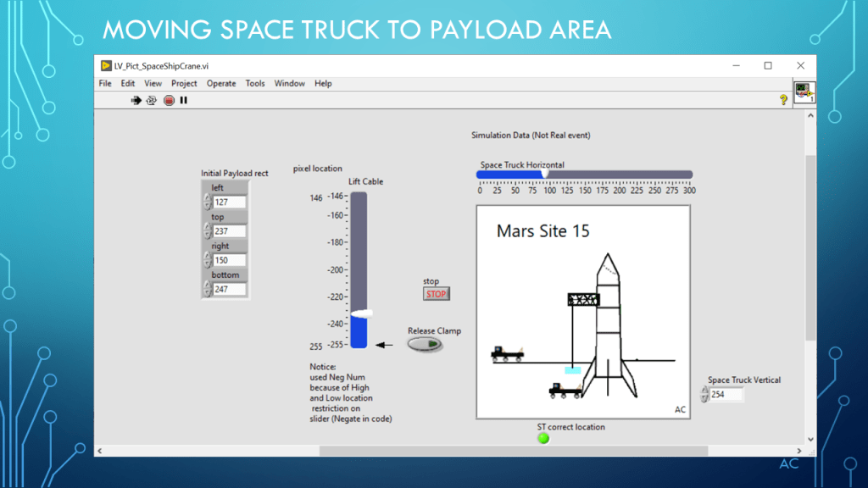
Task: Open the context help question mark
Action: [x=783, y=100]
